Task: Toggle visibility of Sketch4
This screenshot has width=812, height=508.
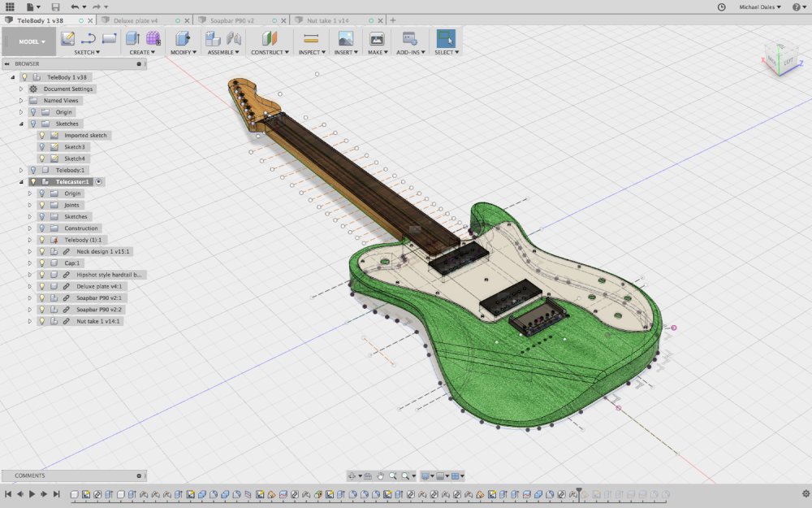Action: 42,158
